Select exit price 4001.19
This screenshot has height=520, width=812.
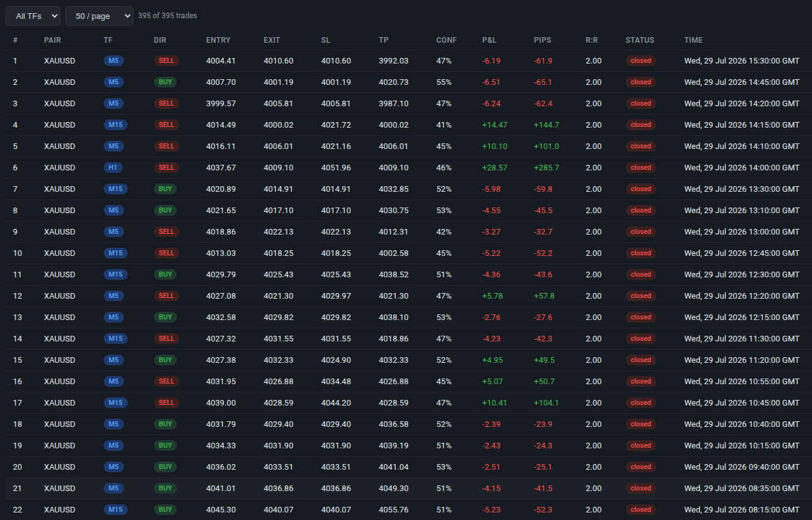[278, 82]
